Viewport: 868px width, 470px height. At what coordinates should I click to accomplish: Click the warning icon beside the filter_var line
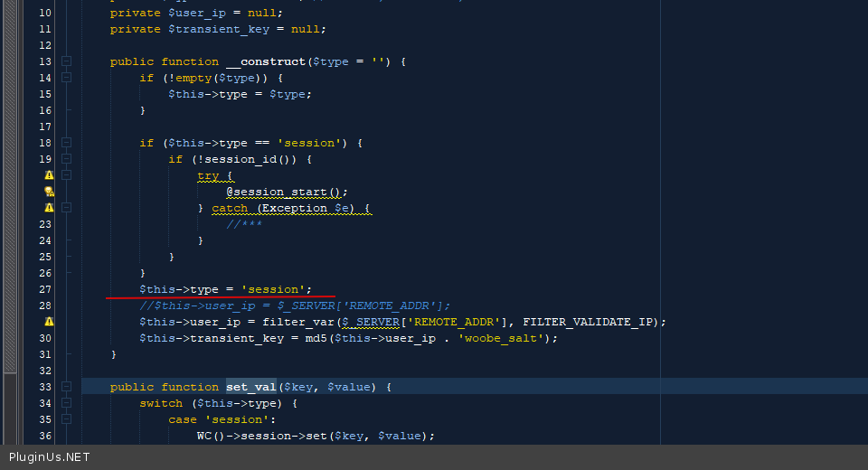49,322
